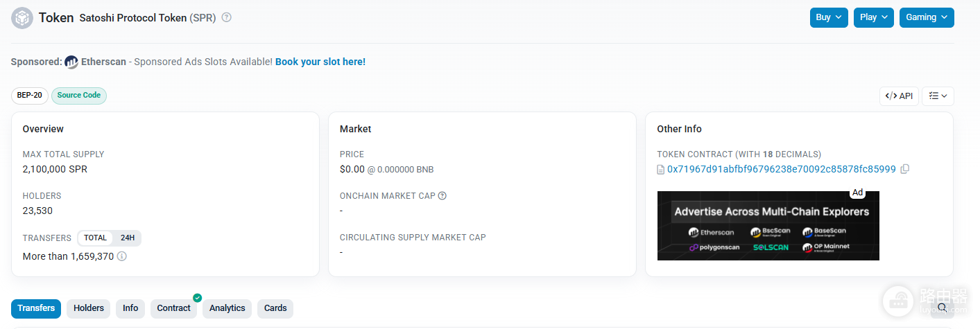Click the token logo icon
This screenshot has width=980, height=329.
tap(22, 18)
